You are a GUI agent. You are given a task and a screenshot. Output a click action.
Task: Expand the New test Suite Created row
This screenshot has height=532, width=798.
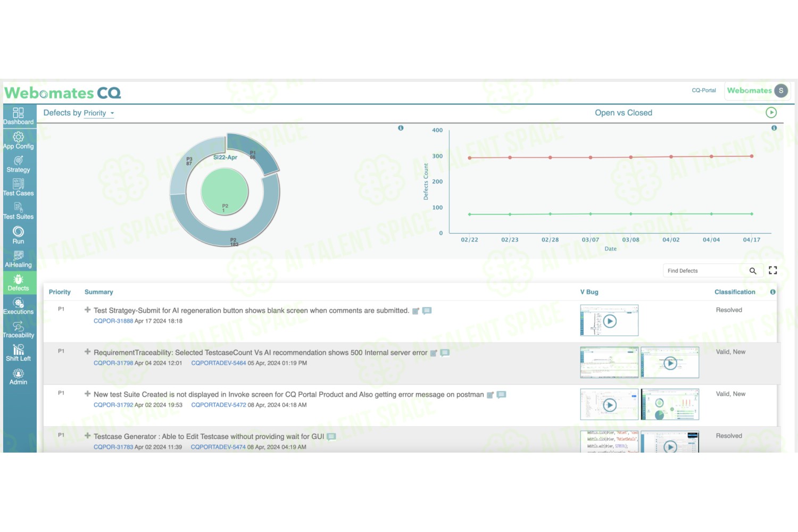click(87, 394)
